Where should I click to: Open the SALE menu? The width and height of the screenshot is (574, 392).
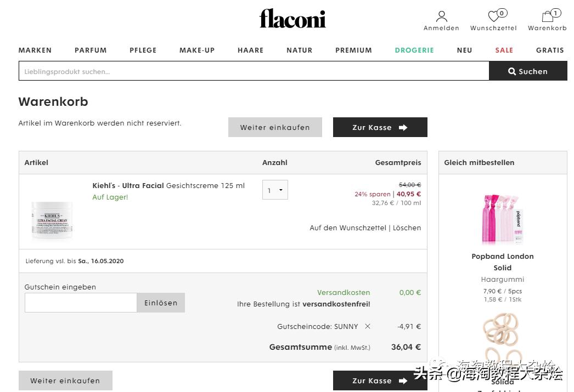tap(504, 50)
